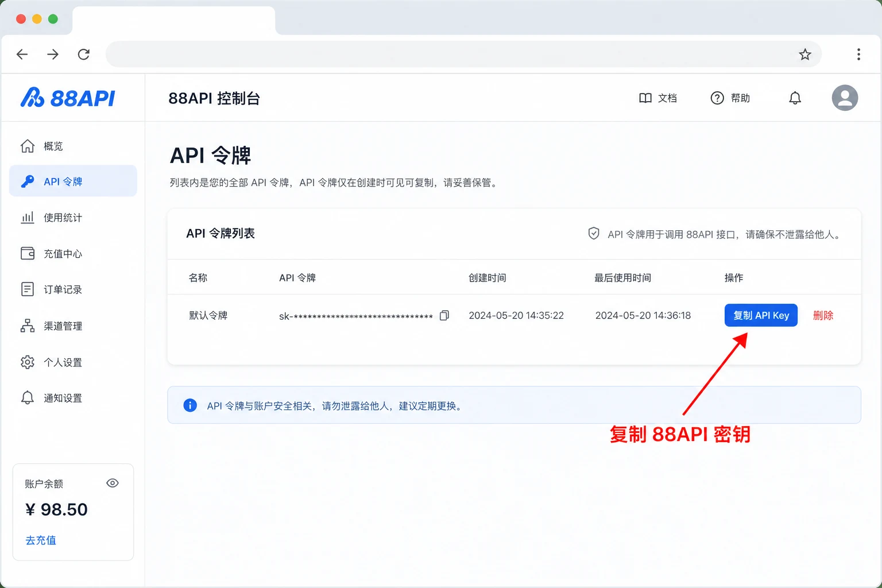Screen dimensions: 882x588
Task: Open 使用统计 in the sidebar
Action: (73, 218)
